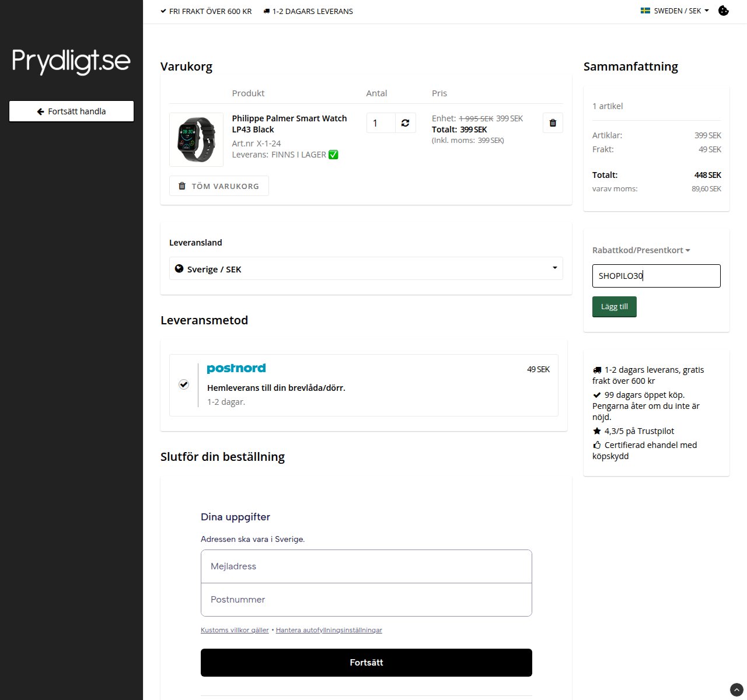Viewport: 747px width, 700px height.
Task: Click the refresh quantity icon
Action: (406, 123)
